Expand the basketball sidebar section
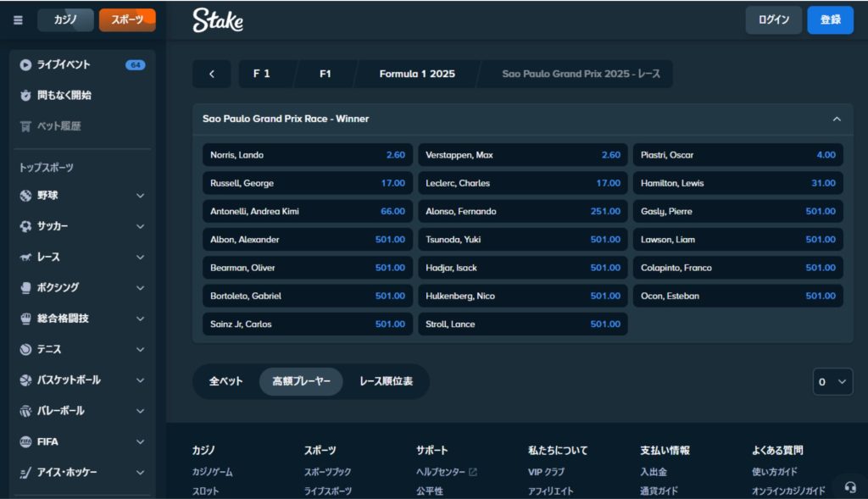This screenshot has width=868, height=499. [140, 380]
